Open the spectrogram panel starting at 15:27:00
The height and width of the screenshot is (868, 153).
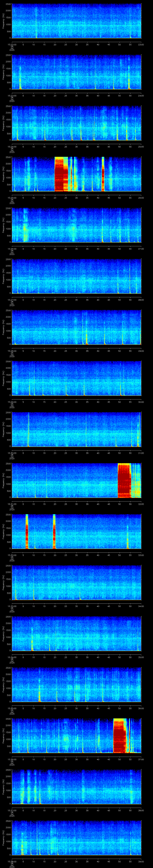pos(76,276)
